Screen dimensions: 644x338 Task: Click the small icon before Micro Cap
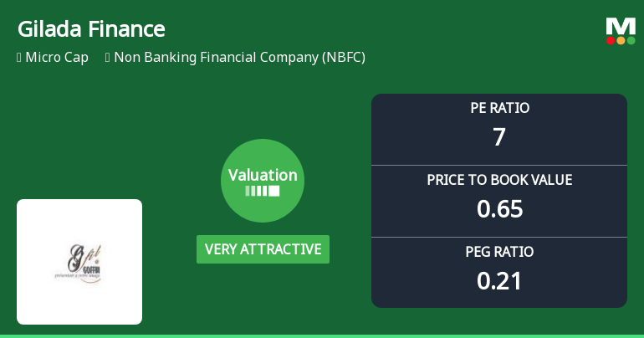(x=19, y=58)
